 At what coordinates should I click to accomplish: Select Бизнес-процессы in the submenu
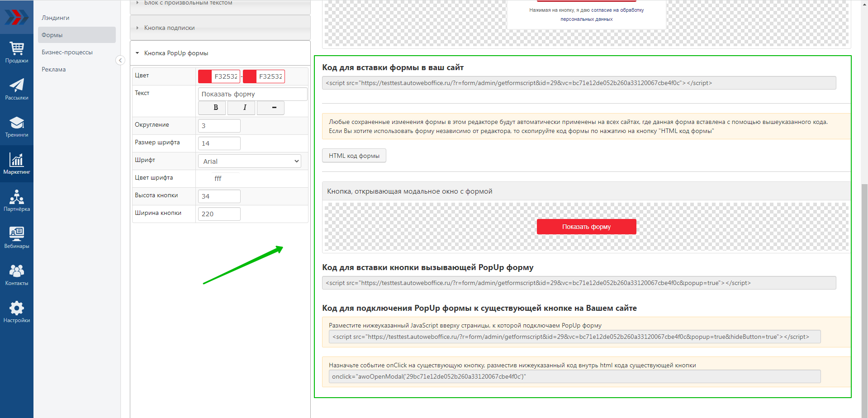67,52
